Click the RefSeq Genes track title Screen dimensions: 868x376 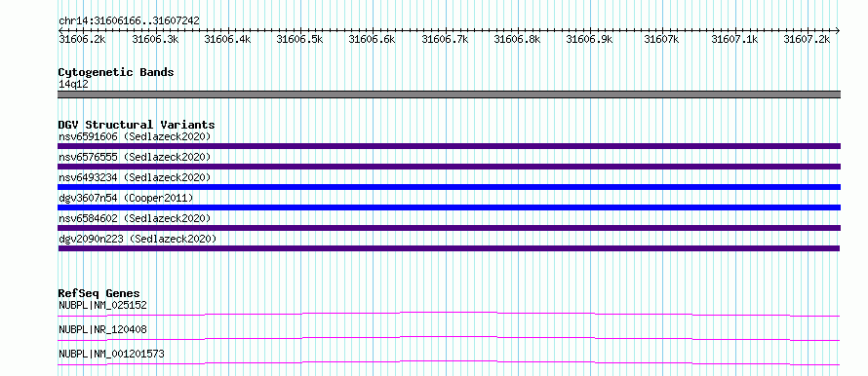(99, 293)
